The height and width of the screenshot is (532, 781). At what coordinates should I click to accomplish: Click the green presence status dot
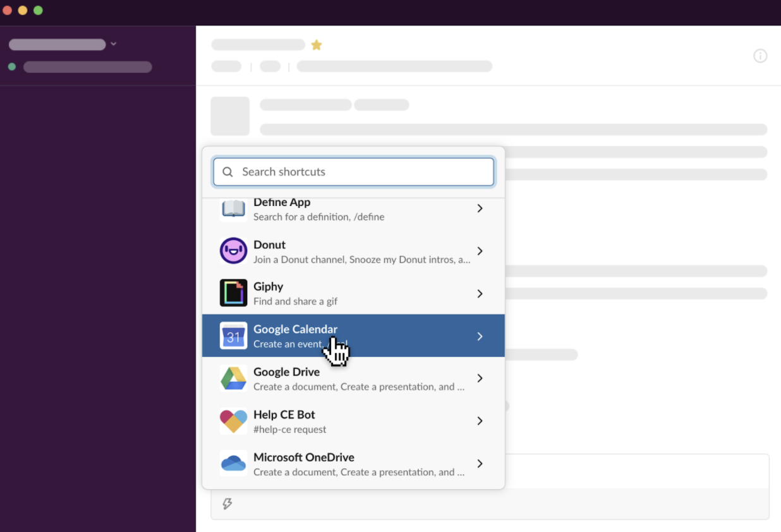pos(11,67)
